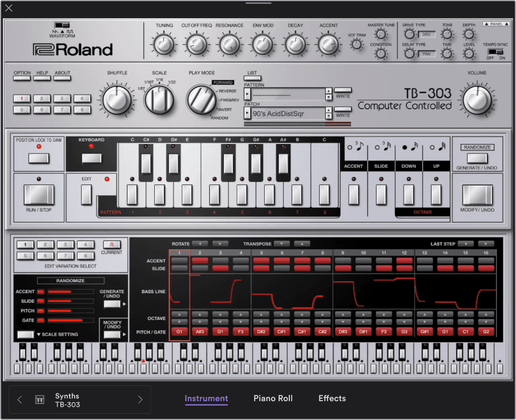Toggle Position Lock To DAW button
The width and height of the screenshot is (516, 420).
39,158
